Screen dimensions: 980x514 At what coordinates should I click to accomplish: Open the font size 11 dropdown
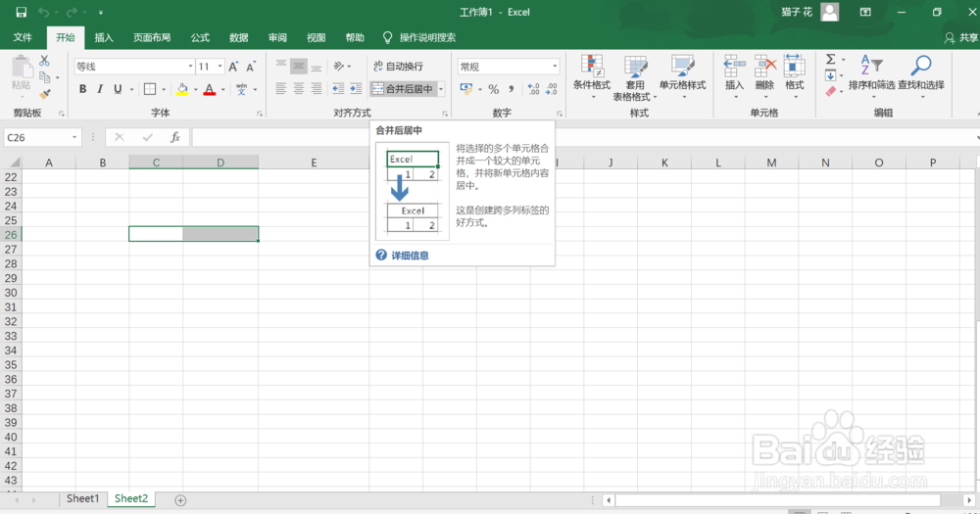(220, 67)
